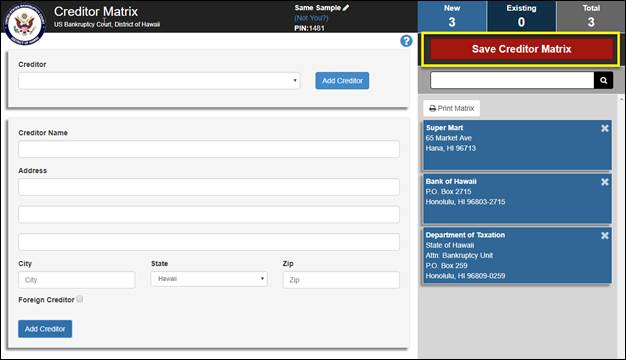Toggle the Foreign Creditor checkbox

80,299
